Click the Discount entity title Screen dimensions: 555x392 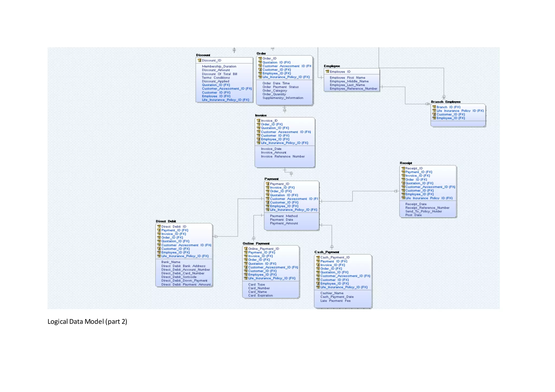[203, 55]
